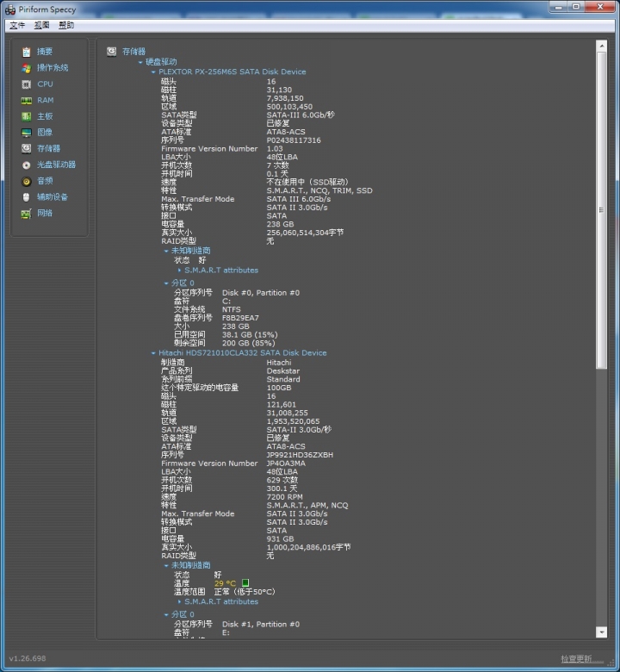Click the CPU chip icon

tap(26, 84)
